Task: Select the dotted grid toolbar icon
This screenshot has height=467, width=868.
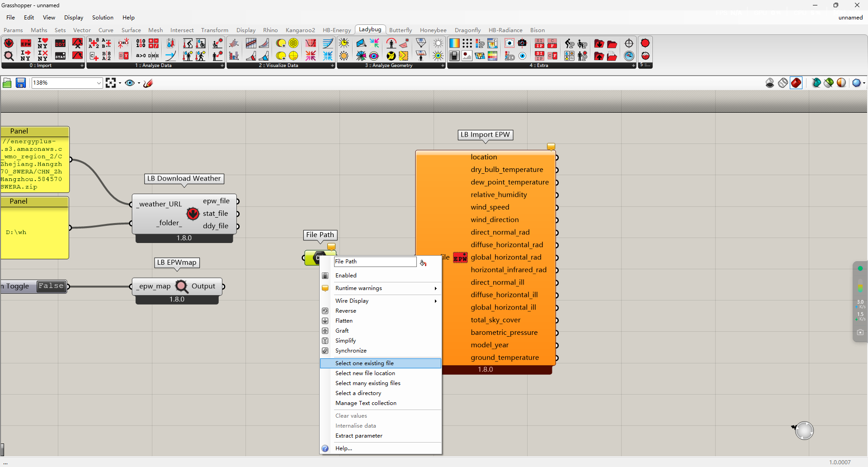Action: (467, 43)
